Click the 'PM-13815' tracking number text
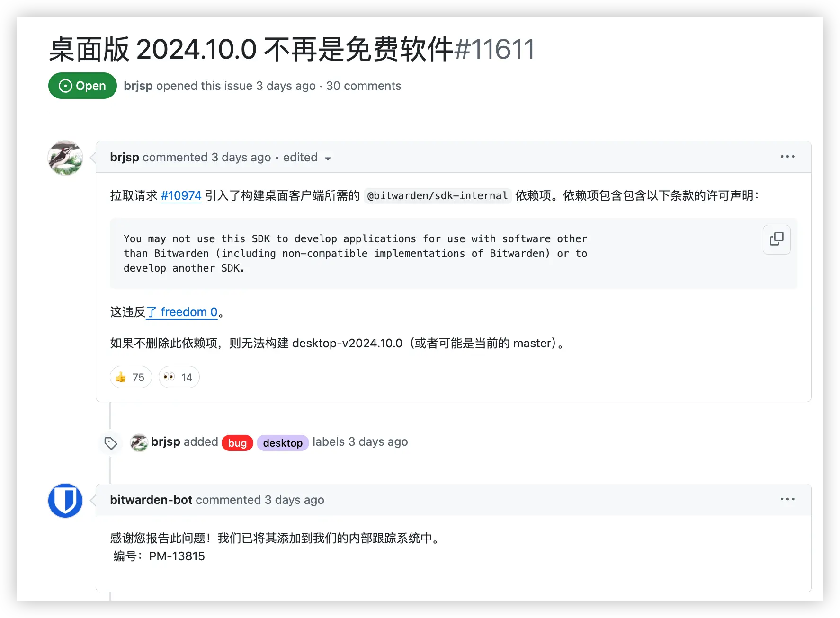This screenshot has width=840, height=618. coord(177,556)
